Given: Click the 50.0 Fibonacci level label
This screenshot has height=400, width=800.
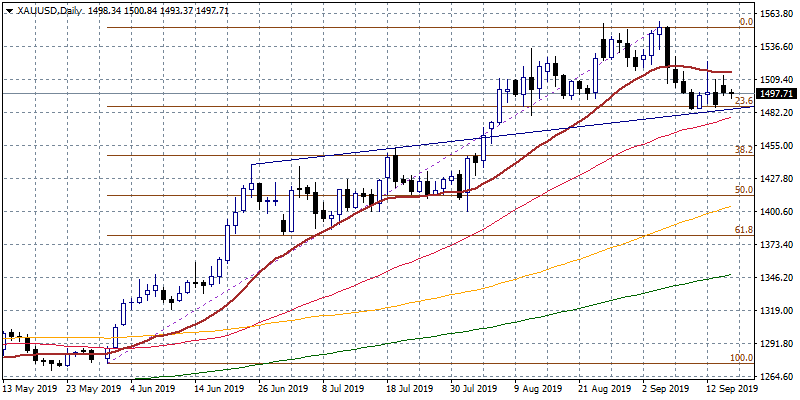Looking at the screenshot, I should 744,190.
